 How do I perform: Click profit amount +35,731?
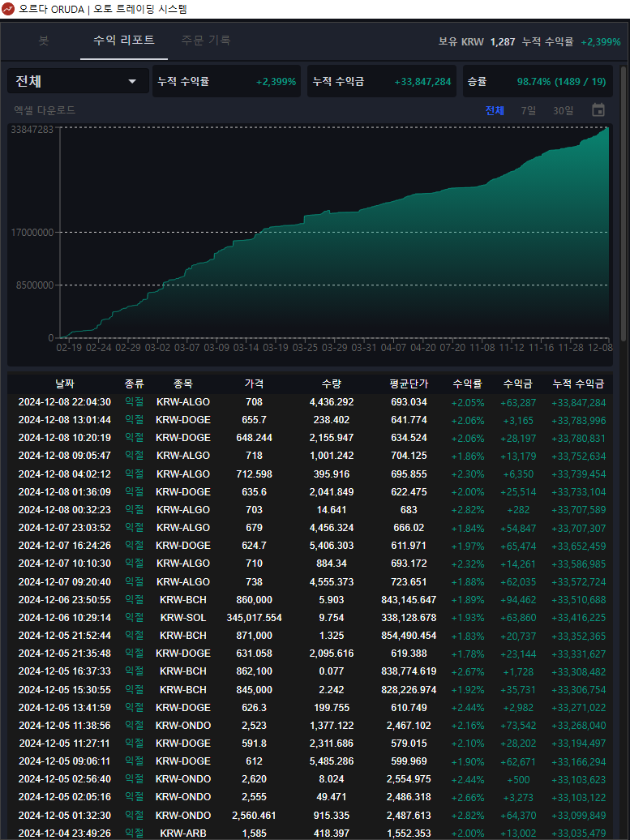pyautogui.click(x=518, y=690)
